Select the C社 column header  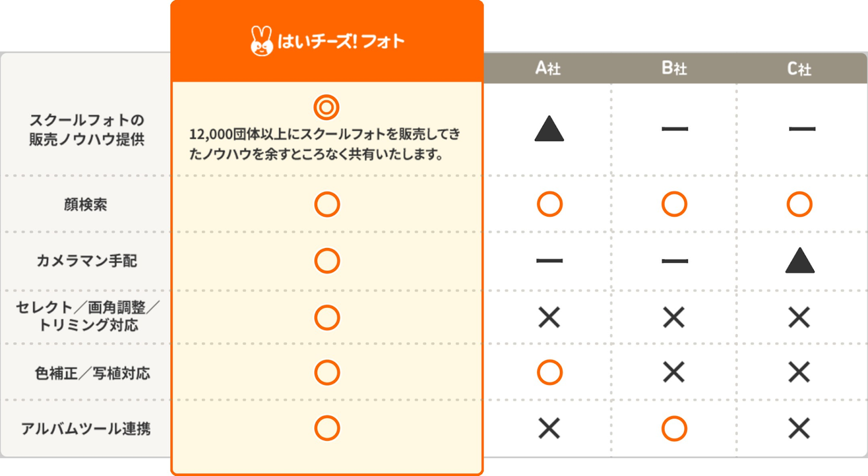(799, 69)
